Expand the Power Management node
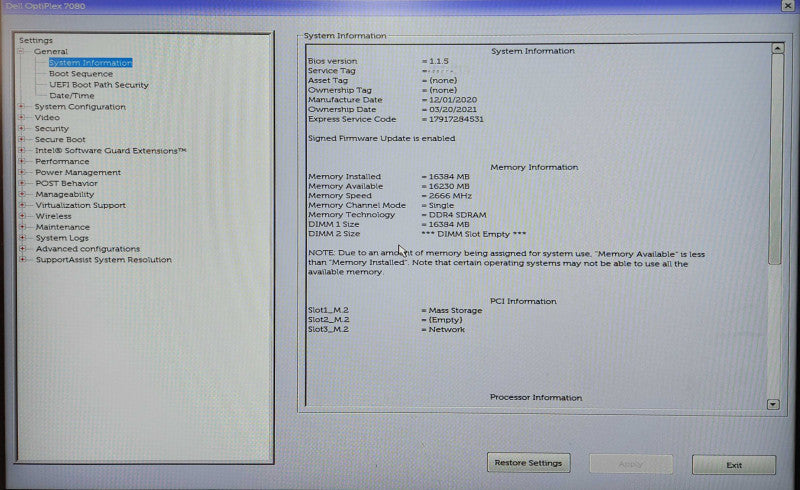Viewport: 800px width, 490px height. [21, 173]
